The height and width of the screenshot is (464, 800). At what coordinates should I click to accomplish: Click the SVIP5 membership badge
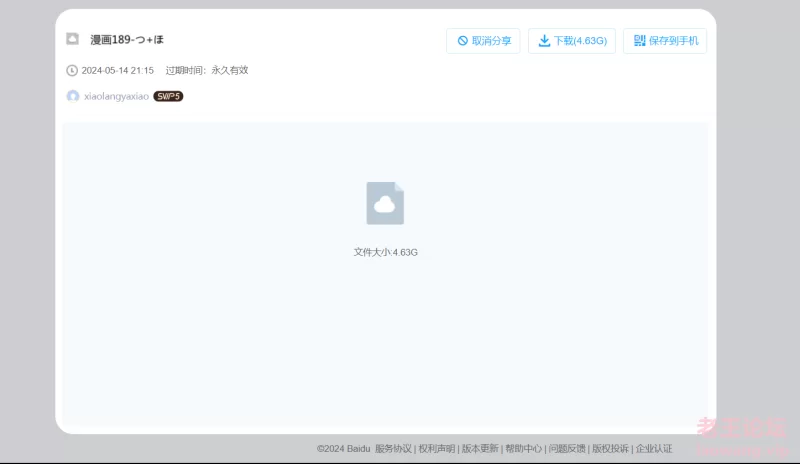(x=168, y=96)
